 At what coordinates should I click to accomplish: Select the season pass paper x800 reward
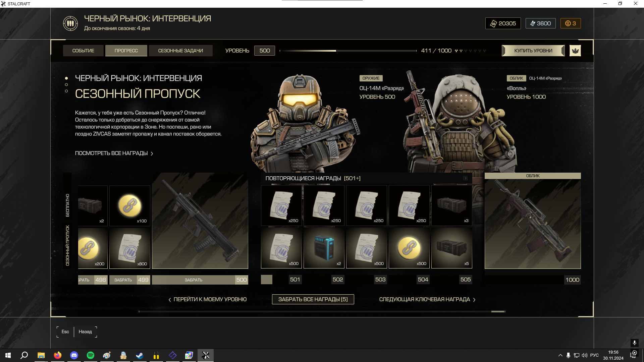(130, 248)
